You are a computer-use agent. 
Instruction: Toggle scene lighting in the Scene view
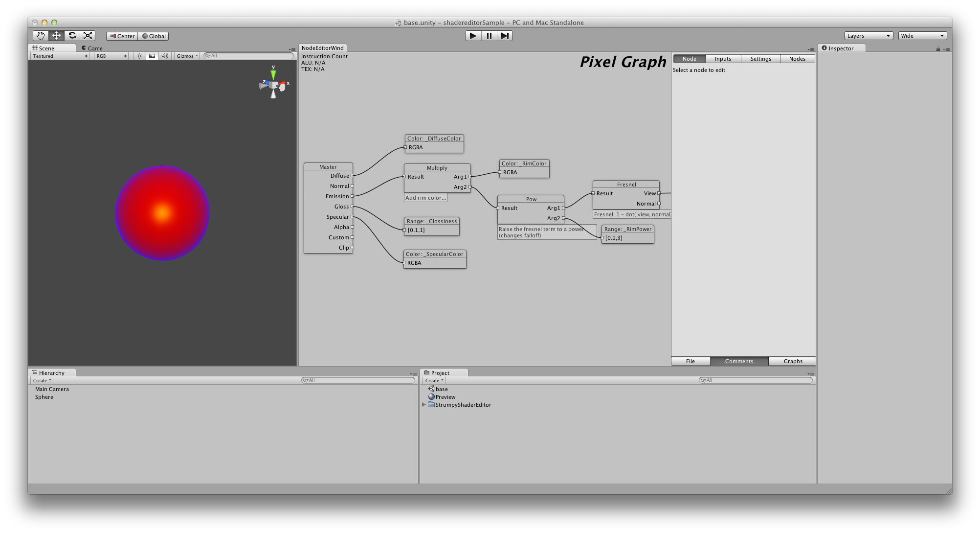[139, 56]
